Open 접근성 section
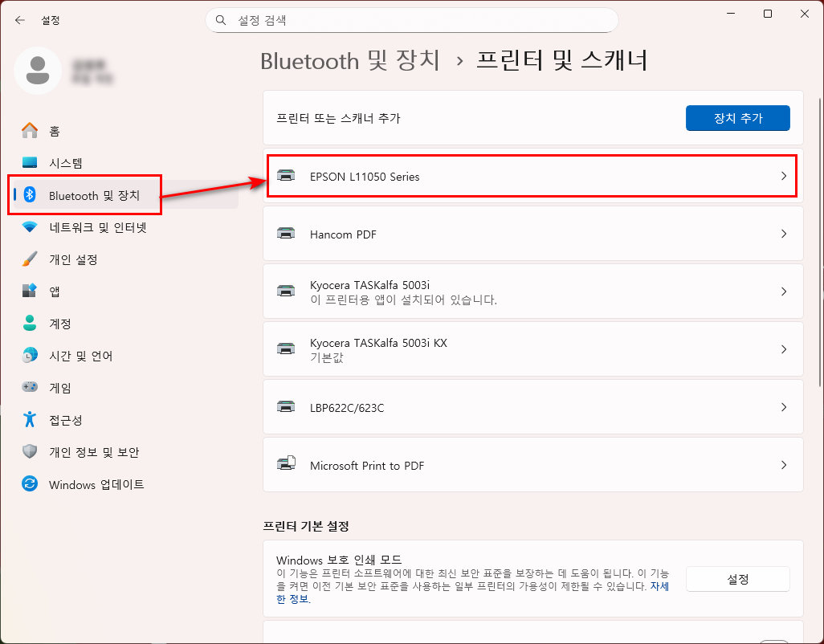The width and height of the screenshot is (824, 644). 125,420
